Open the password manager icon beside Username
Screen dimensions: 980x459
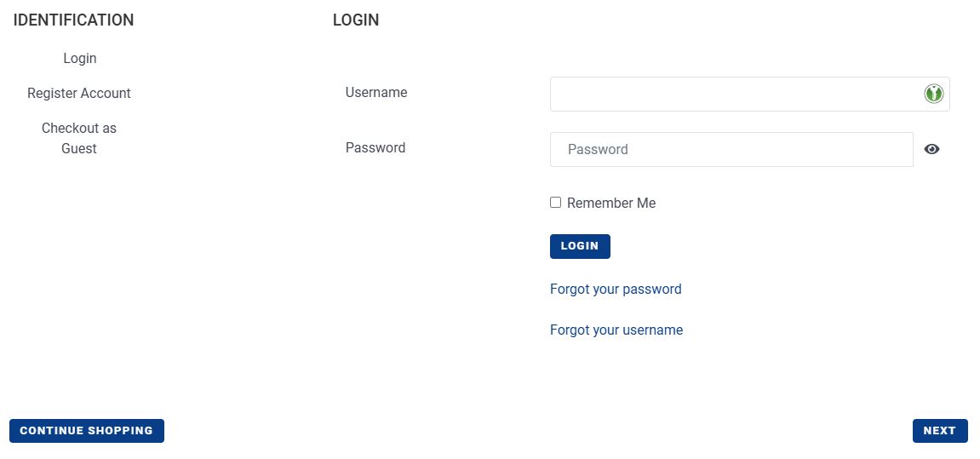933,94
